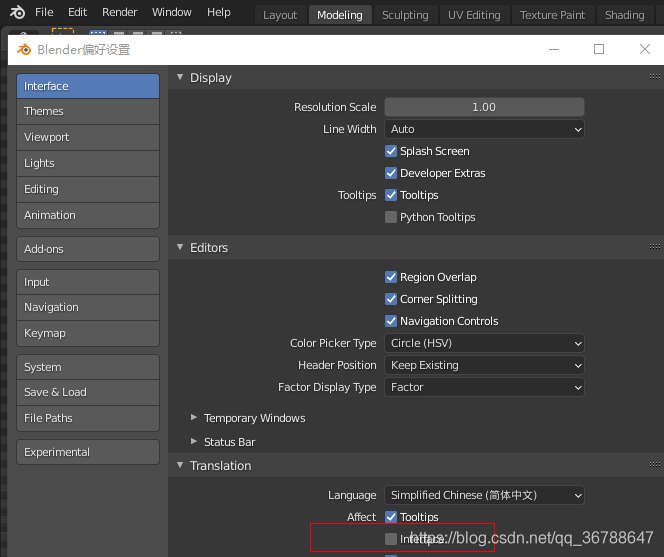Click the Resolution Scale 1.00 slider
This screenshot has width=664, height=557.
[x=484, y=107]
